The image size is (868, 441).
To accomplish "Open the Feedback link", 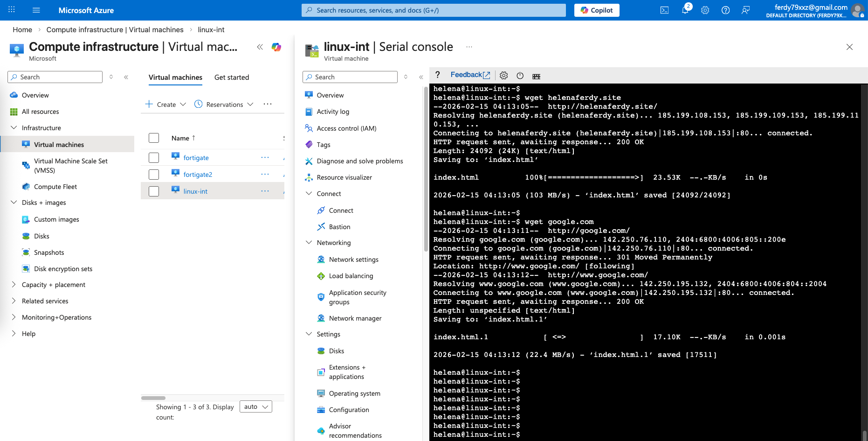I will click(x=470, y=75).
